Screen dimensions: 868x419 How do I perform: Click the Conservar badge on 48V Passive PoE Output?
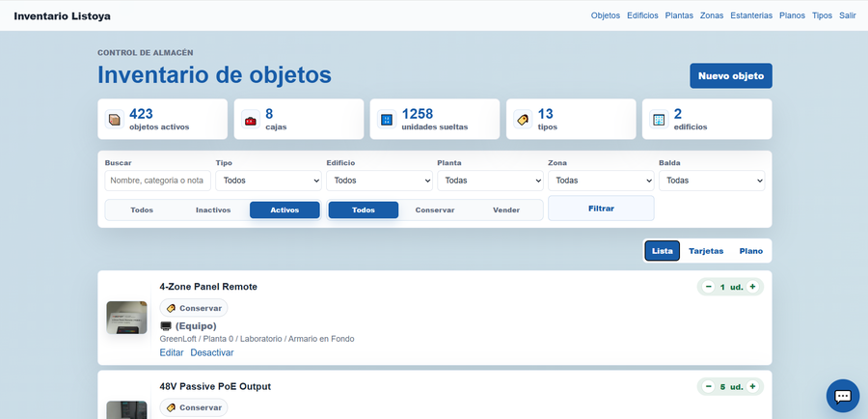click(194, 407)
